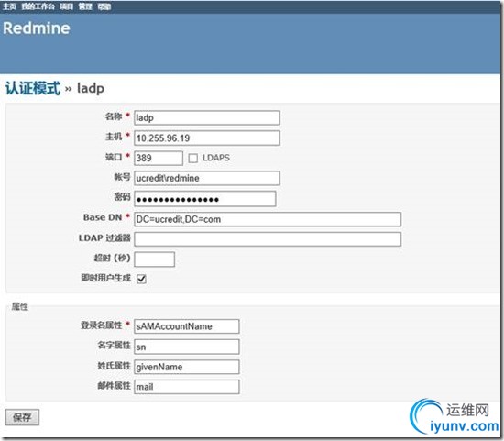
Task: Focus the 登录名属性 field with sAMAccountName
Action: coord(186,326)
